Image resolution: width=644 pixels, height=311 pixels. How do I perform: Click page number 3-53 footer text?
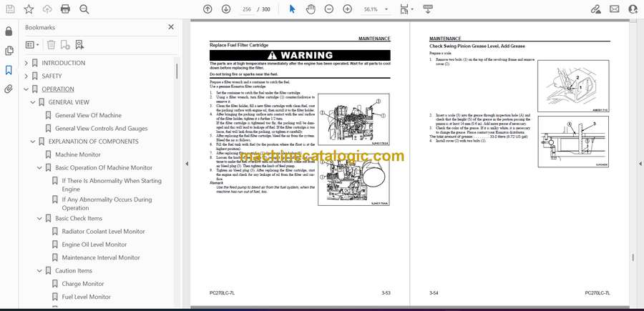point(386,293)
